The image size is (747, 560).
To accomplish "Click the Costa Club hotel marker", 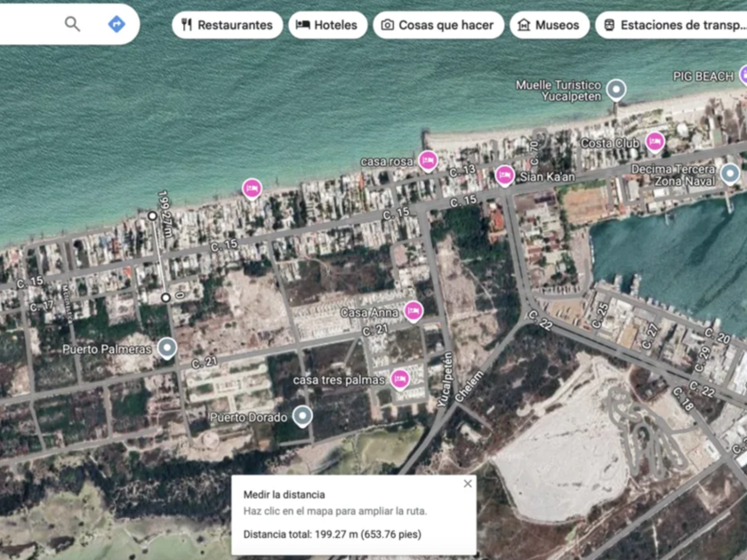I will pyautogui.click(x=655, y=141).
